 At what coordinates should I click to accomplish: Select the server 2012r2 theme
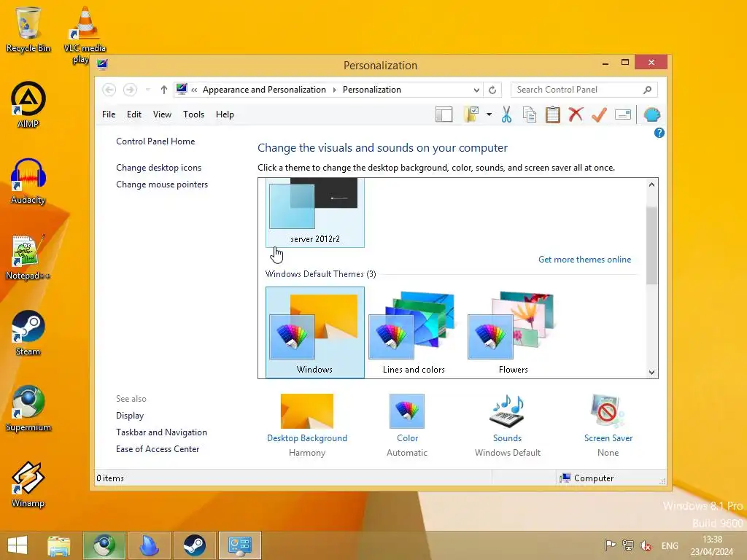click(315, 212)
